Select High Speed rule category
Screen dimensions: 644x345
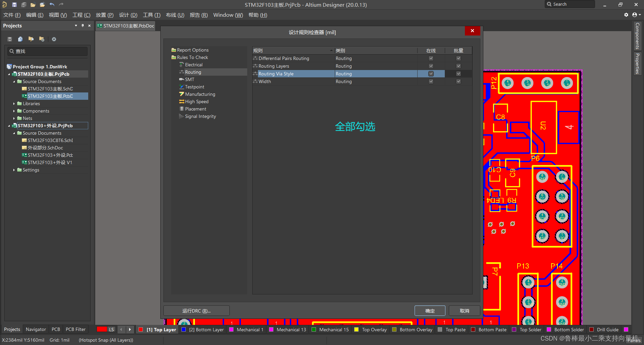[197, 101]
